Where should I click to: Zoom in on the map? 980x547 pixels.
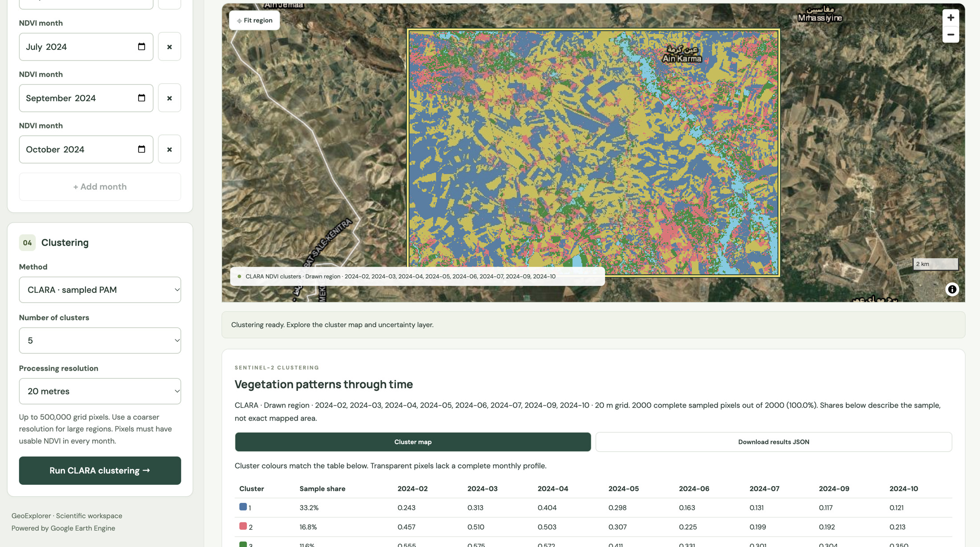951,18
